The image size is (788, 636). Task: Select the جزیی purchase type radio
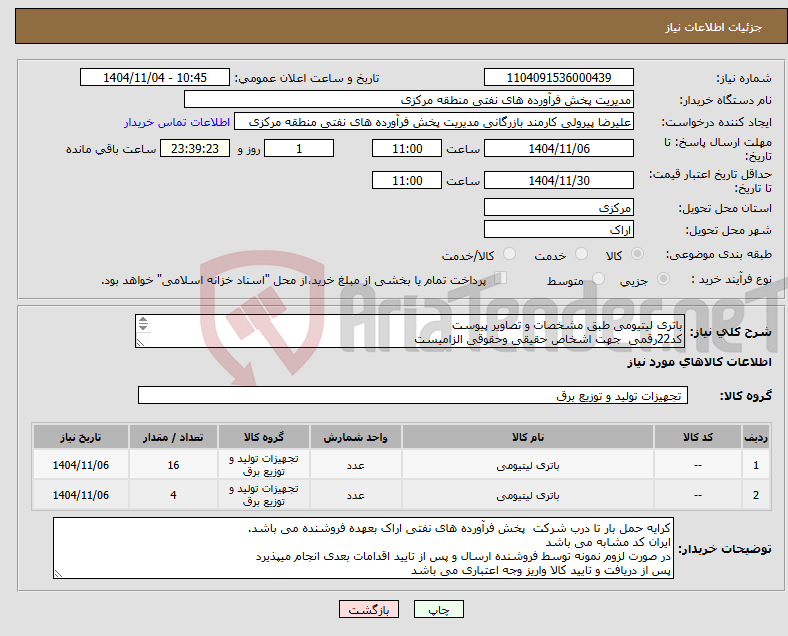tap(663, 279)
